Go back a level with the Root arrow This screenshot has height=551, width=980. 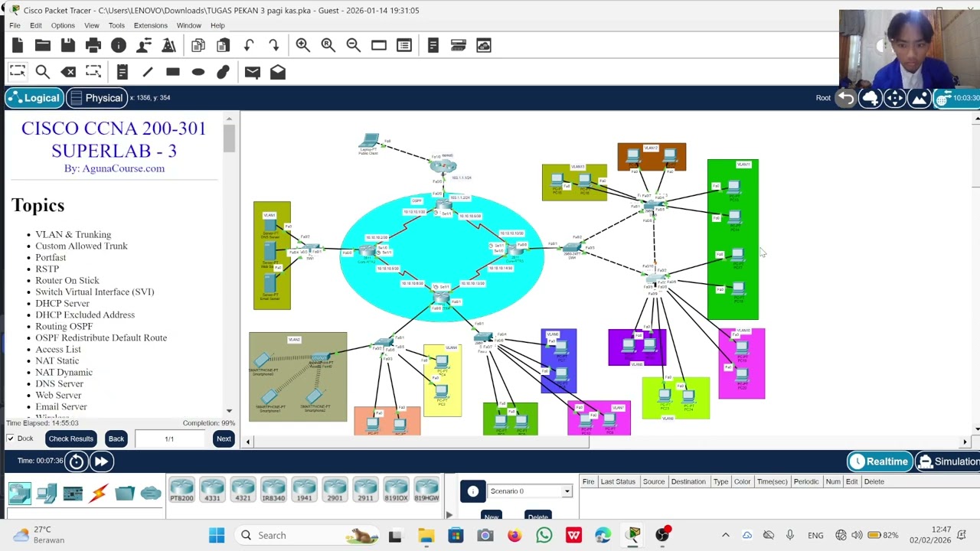point(846,98)
